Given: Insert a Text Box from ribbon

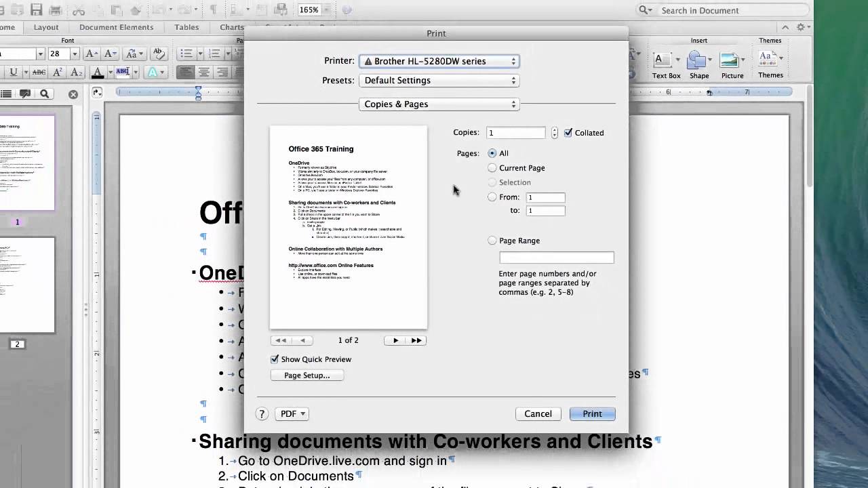Looking at the screenshot, I should tap(666, 65).
